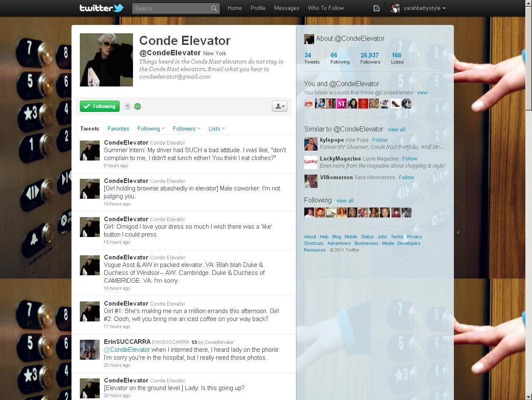Screen dimensions: 532x400
Task: Open the 66 Following stat
Action: [340, 58]
